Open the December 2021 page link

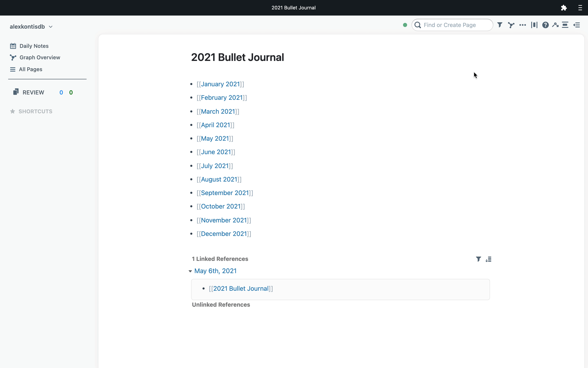pyautogui.click(x=224, y=234)
